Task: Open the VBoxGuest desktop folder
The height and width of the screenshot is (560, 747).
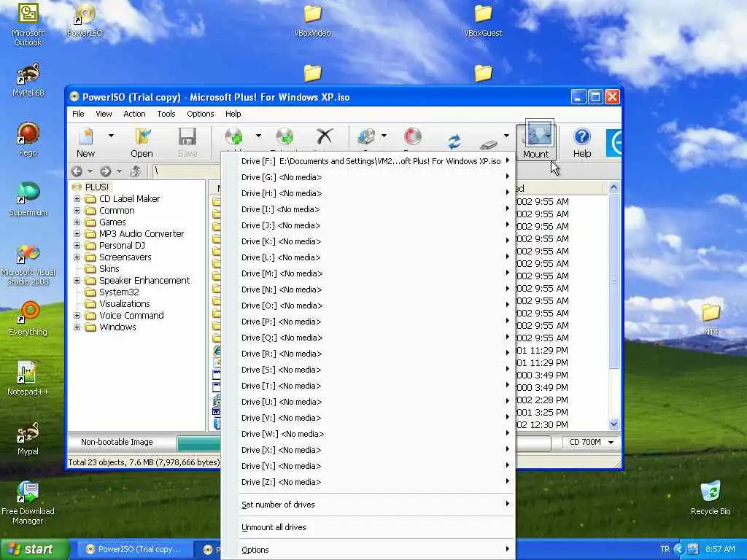Action: click(483, 21)
